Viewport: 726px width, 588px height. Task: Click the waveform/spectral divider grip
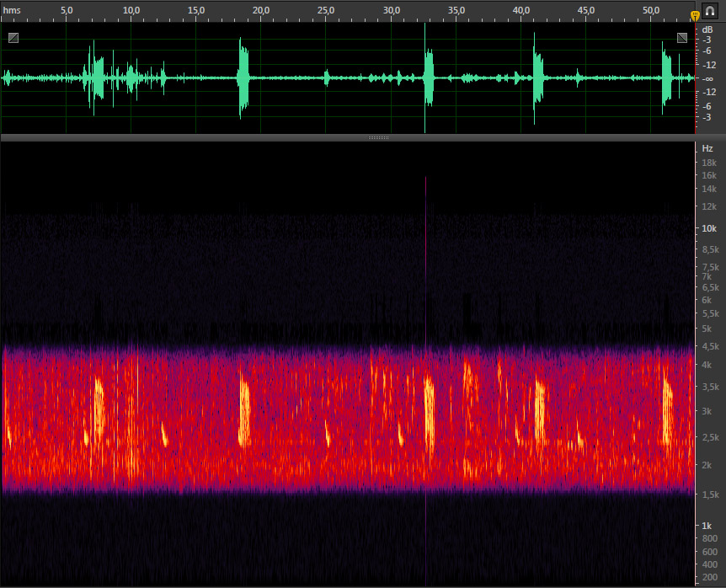coord(378,137)
